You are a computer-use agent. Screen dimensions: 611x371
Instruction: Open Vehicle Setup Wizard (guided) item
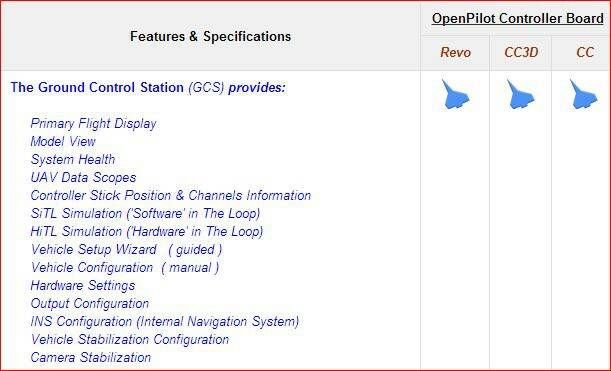126,249
